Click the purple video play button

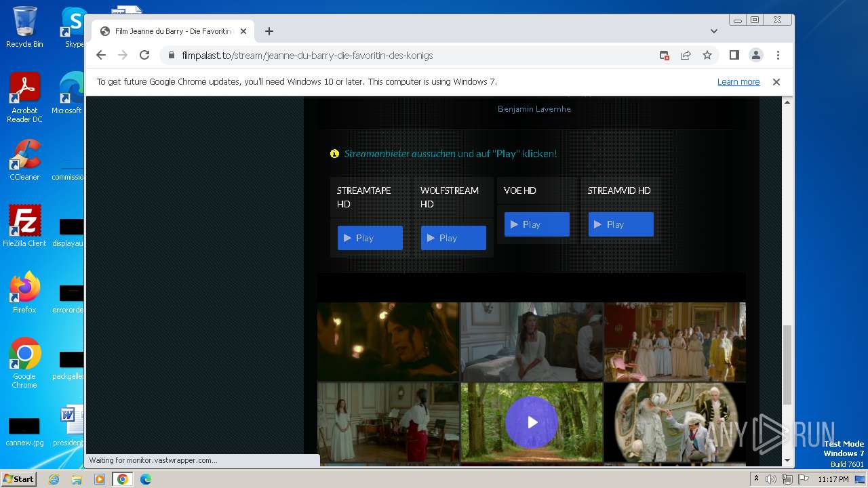tap(532, 422)
